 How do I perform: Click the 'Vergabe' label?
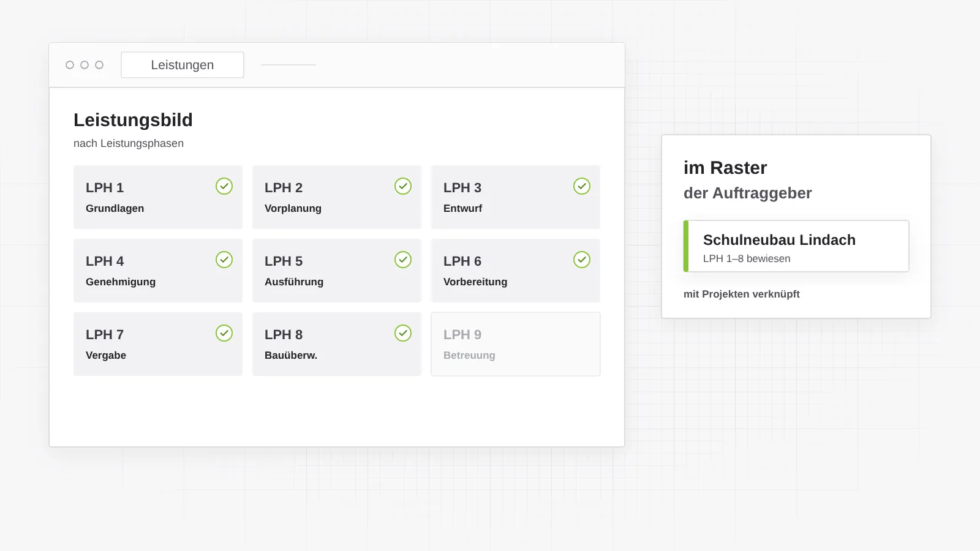point(106,355)
